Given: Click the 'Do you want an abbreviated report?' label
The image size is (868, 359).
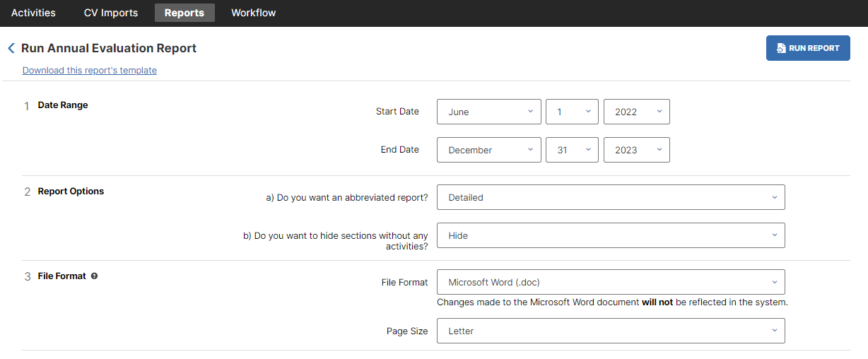Looking at the screenshot, I should pos(347,197).
